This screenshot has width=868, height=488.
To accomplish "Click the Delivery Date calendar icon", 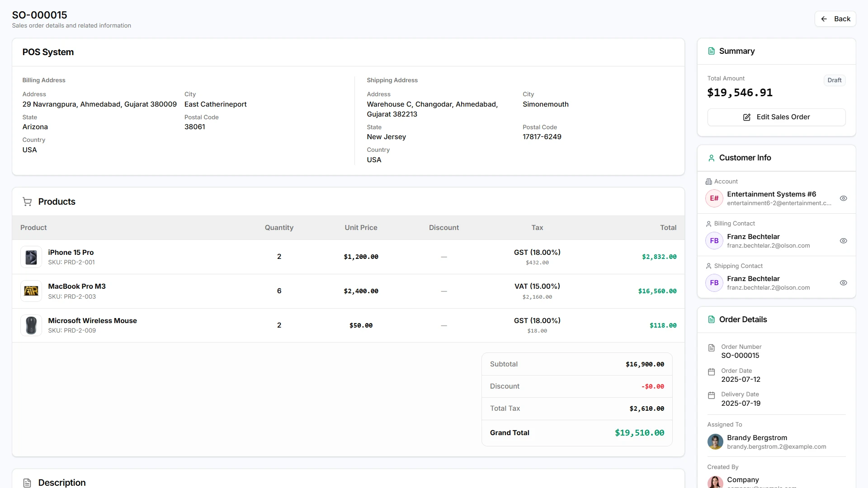I will 711,395.
